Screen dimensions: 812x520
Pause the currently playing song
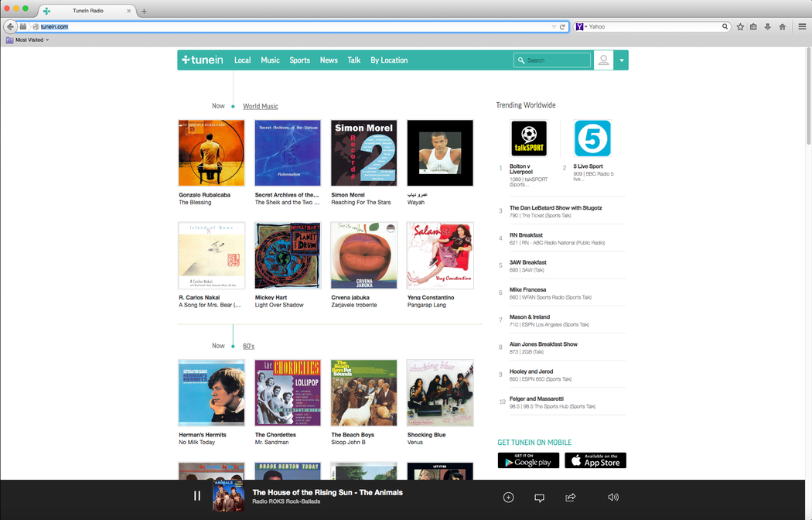point(197,496)
